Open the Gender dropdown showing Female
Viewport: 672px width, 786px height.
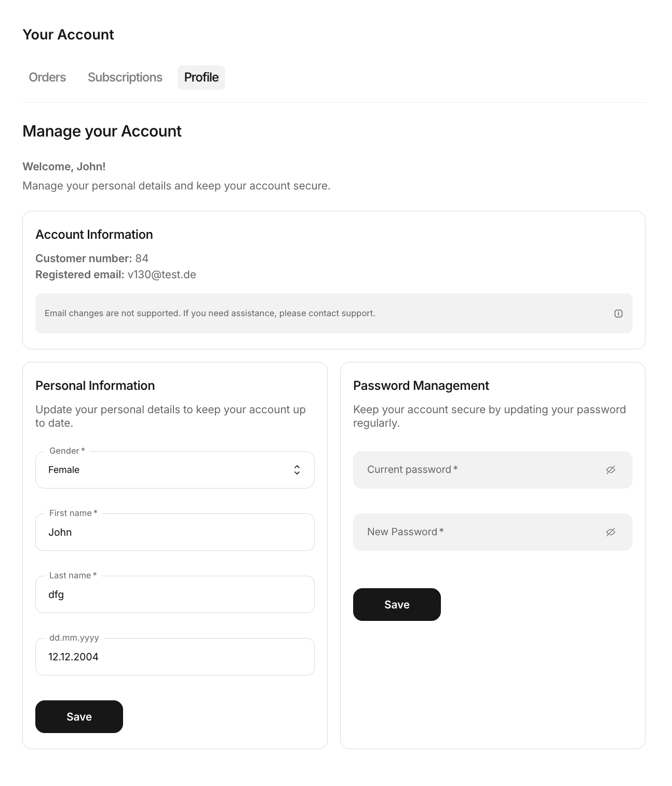(166, 470)
